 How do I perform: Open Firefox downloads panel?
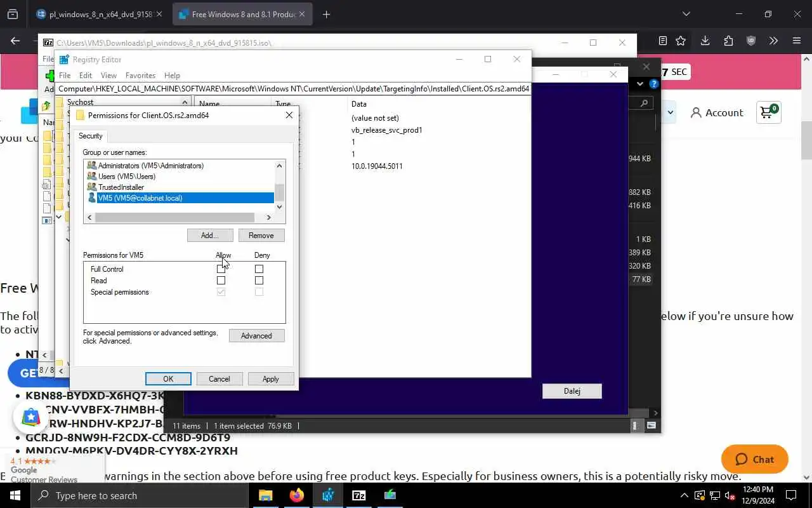705,41
